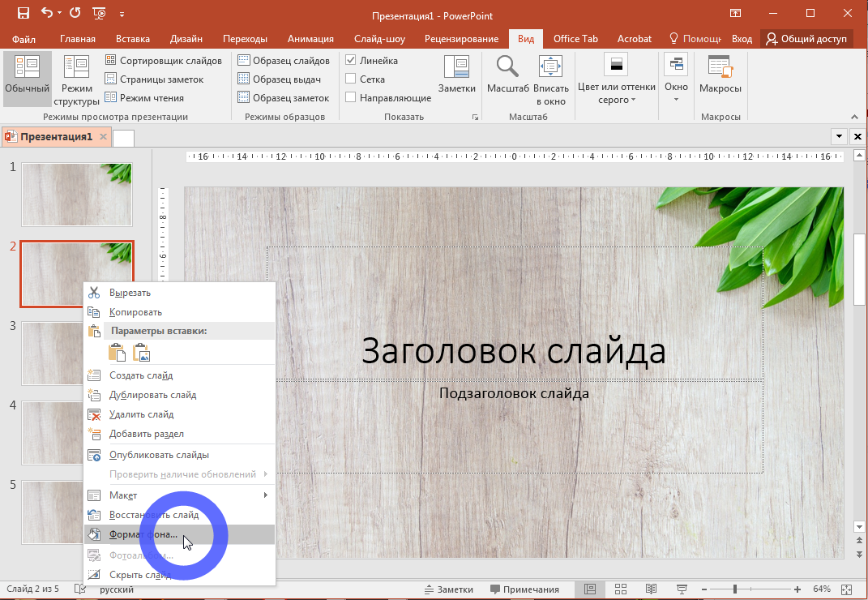Expand the Макет submenu

tap(178, 495)
